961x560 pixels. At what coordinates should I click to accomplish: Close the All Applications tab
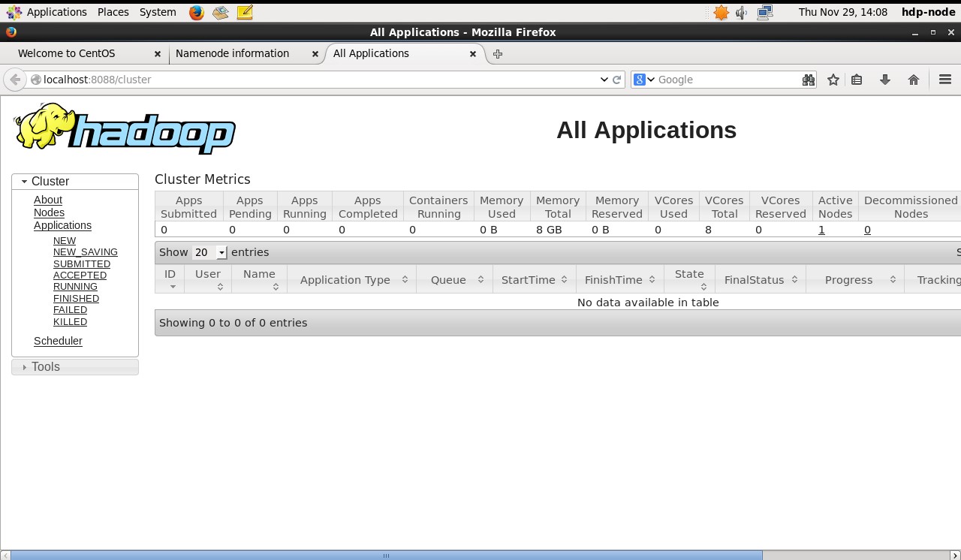tap(473, 54)
